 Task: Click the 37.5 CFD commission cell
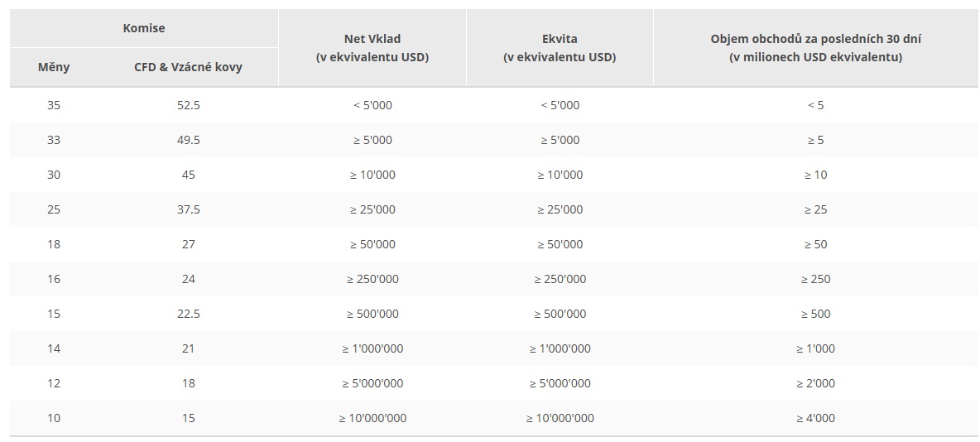[x=188, y=209]
